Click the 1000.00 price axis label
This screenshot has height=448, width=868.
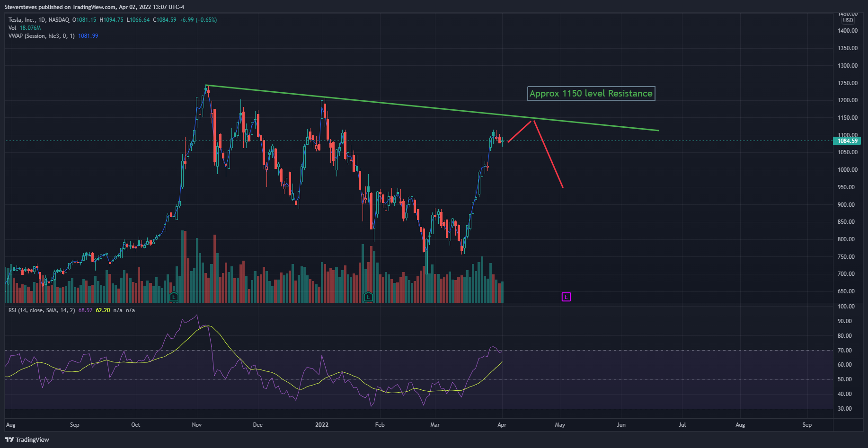pos(847,170)
